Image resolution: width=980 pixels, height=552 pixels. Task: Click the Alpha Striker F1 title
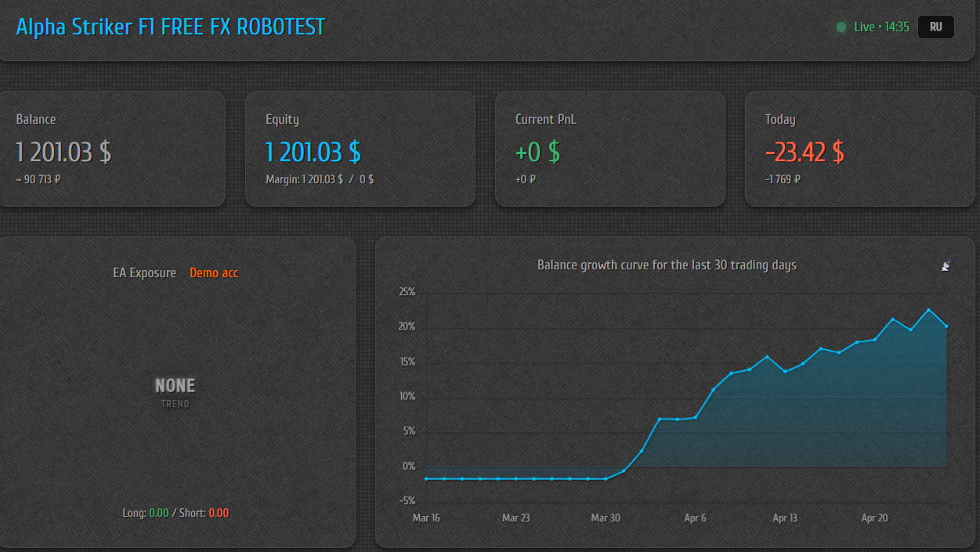pos(170,27)
